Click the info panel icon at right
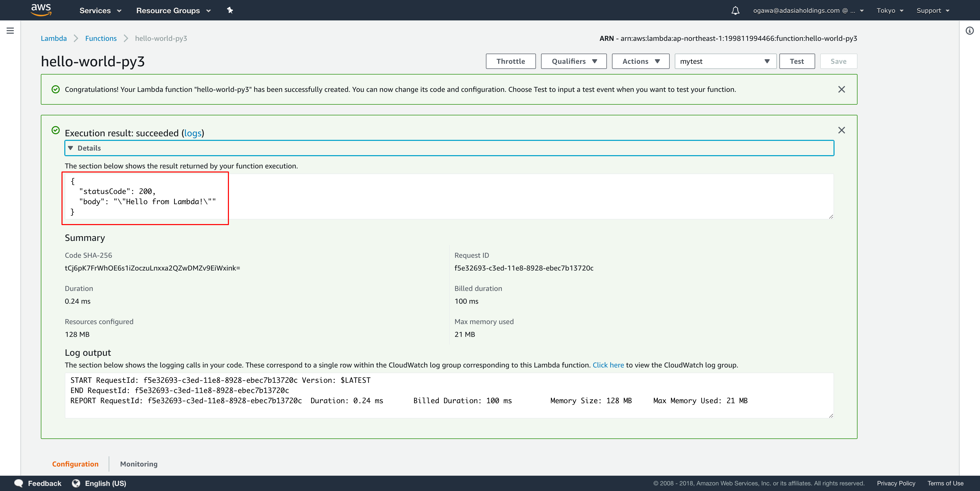 pyautogui.click(x=969, y=31)
